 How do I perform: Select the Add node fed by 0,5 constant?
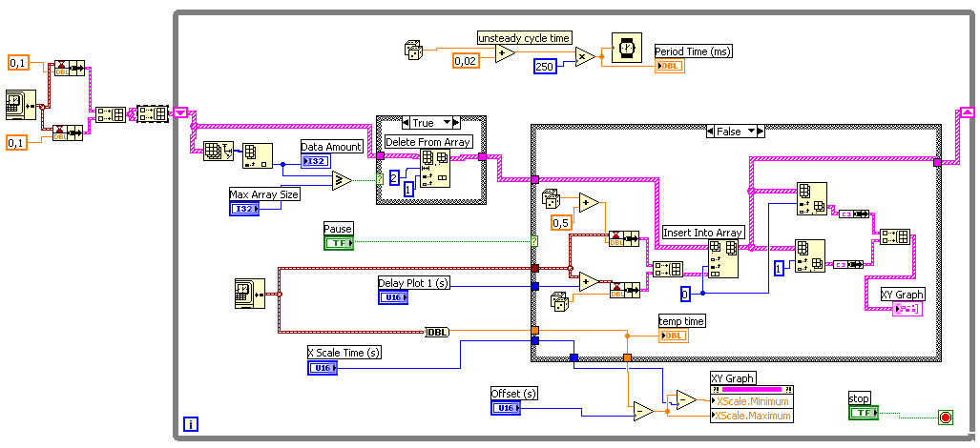[x=590, y=202]
